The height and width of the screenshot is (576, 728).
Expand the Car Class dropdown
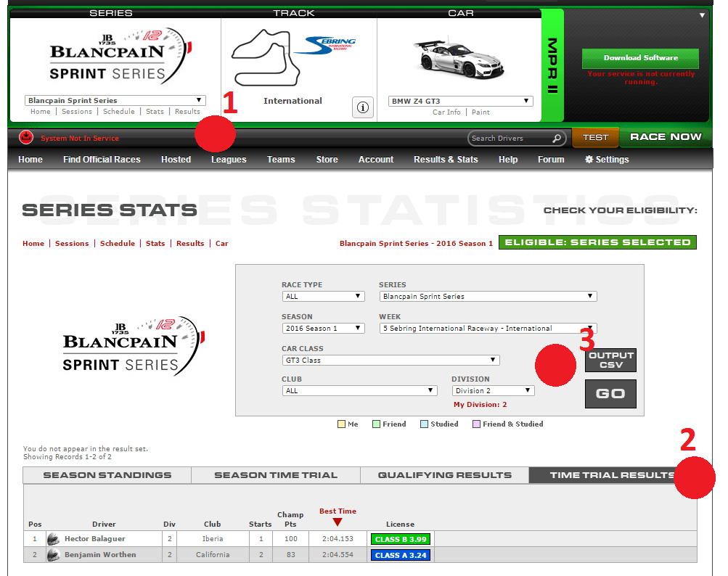391,360
